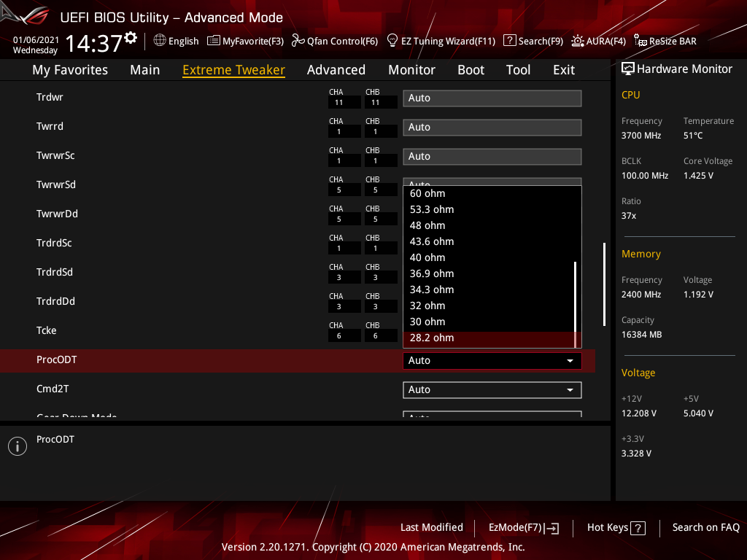Open the Exit tab
This screenshot has width=747, height=560.
[x=564, y=70]
